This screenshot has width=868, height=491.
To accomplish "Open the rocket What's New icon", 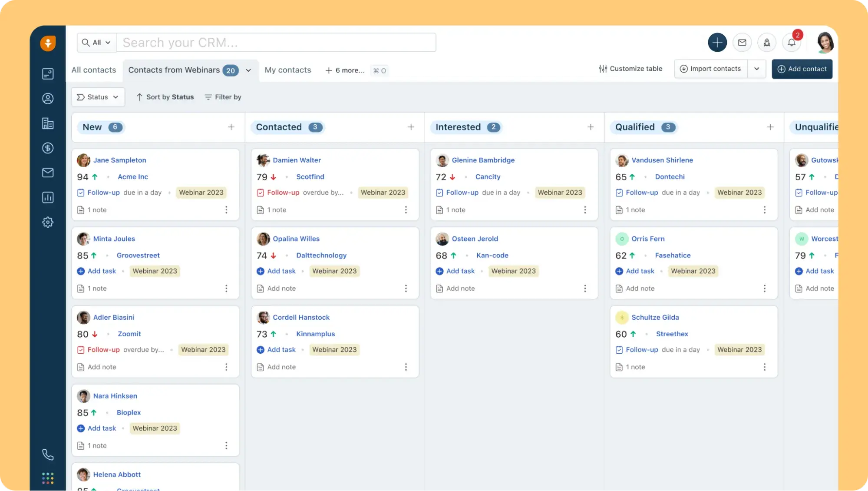I will click(x=767, y=42).
